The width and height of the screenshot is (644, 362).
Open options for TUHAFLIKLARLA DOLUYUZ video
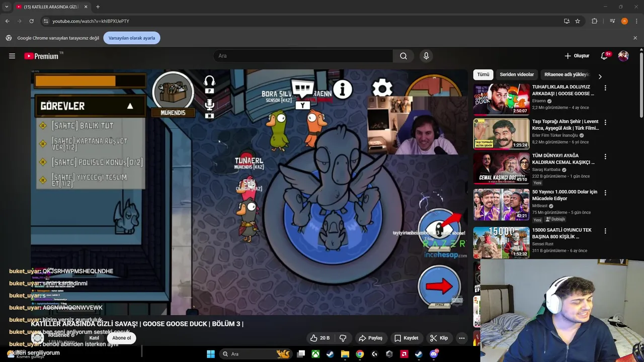point(605,88)
